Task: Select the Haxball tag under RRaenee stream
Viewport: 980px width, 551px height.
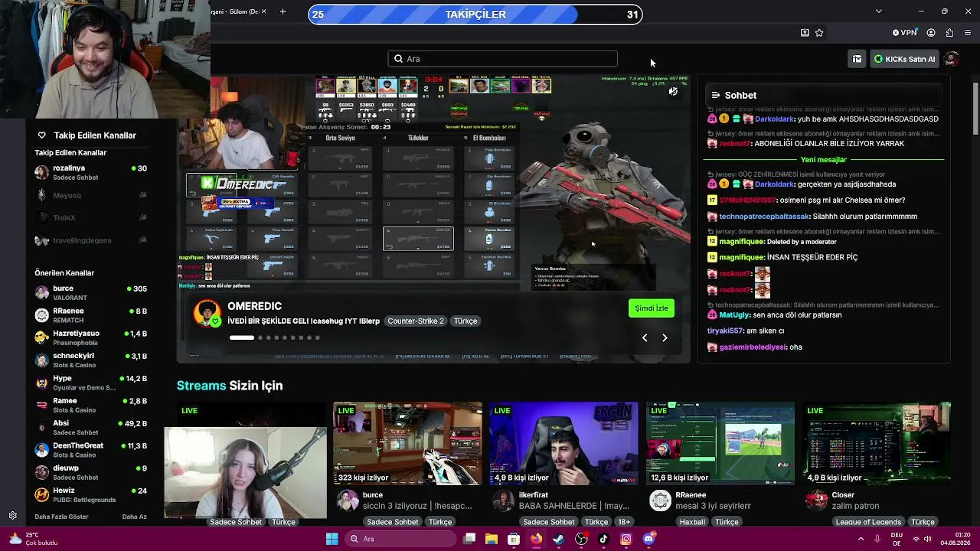Action: (x=692, y=522)
